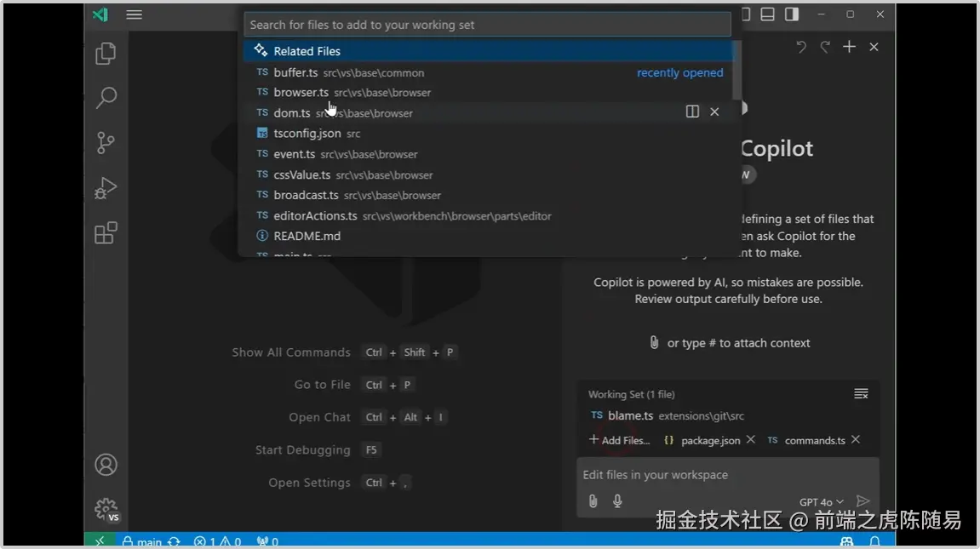
Task: Dismiss the commands.ts suggestion
Action: [856, 440]
